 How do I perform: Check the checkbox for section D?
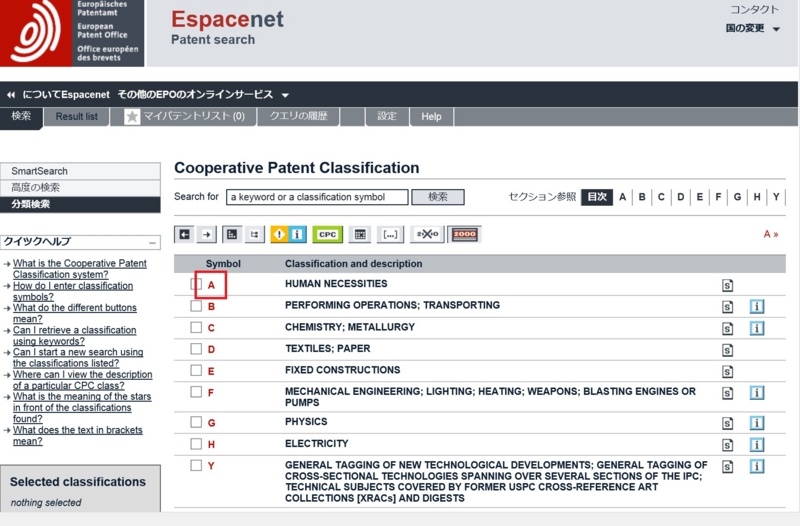click(196, 348)
